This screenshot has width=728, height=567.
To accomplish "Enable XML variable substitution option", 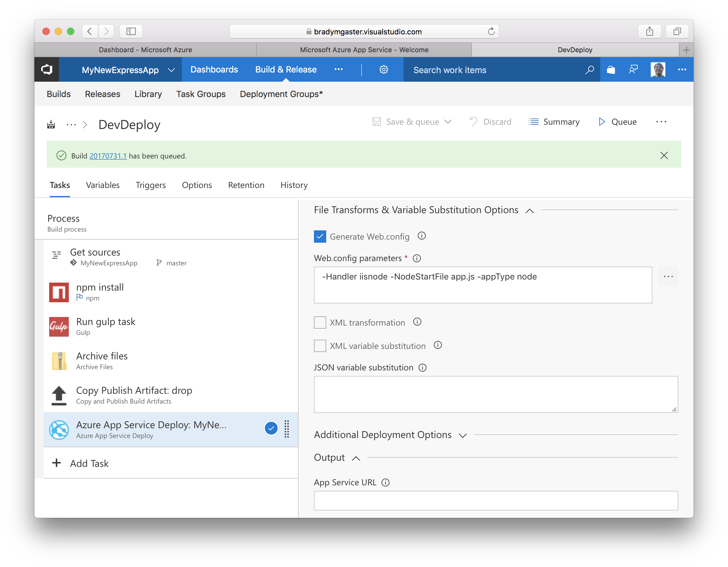I will coord(319,346).
